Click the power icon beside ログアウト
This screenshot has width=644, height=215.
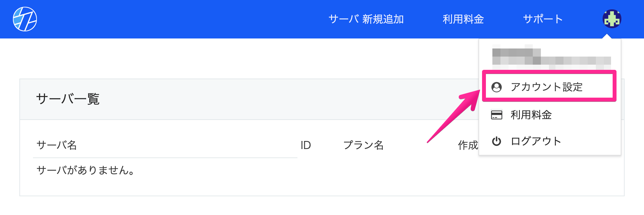pos(497,141)
